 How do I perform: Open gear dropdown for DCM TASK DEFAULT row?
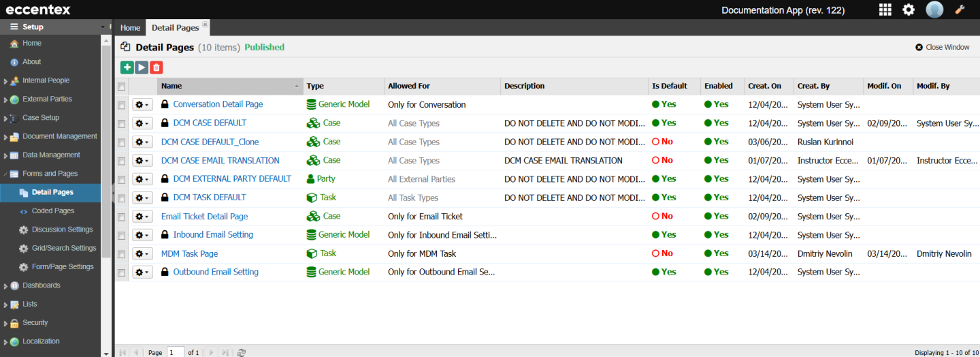(142, 198)
